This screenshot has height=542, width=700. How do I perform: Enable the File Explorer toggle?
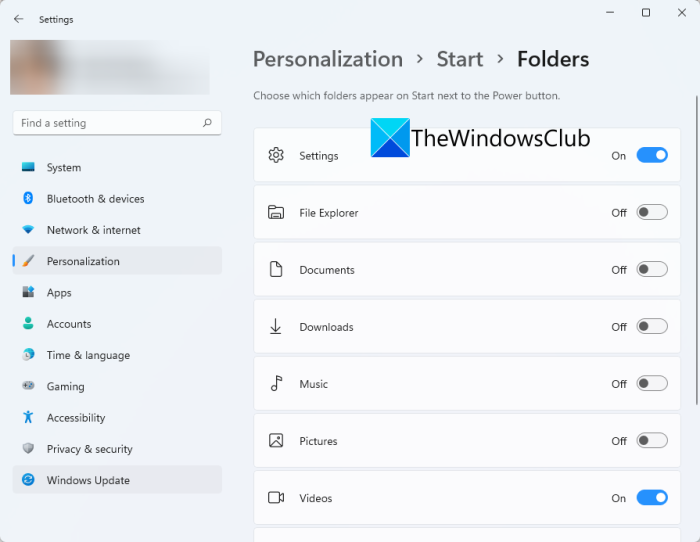pos(651,212)
